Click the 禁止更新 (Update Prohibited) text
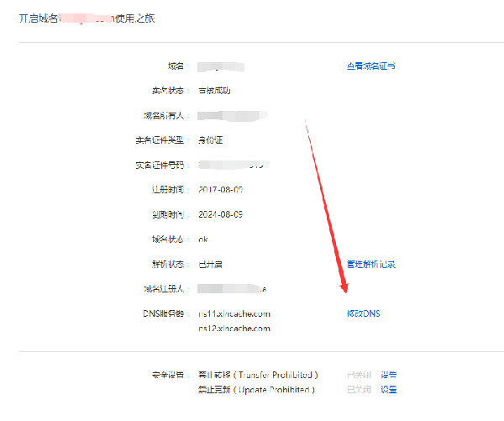The image size is (504, 421). click(x=256, y=389)
